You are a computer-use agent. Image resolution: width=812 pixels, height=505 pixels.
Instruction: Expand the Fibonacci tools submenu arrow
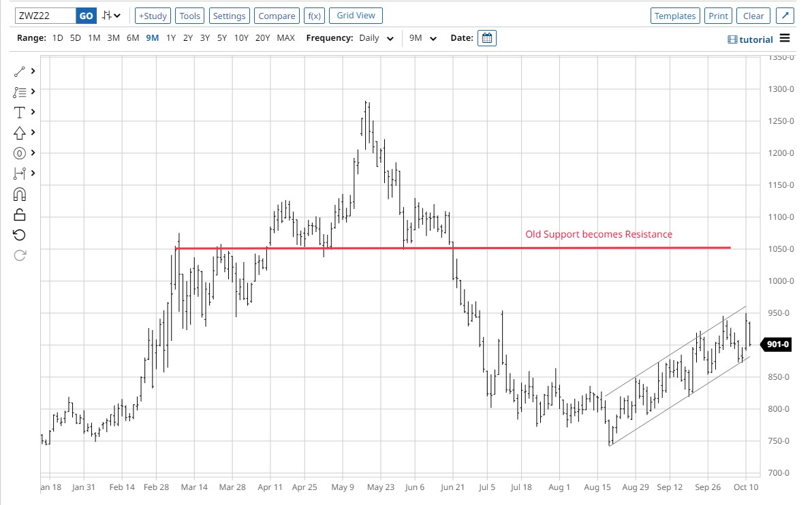pos(33,92)
